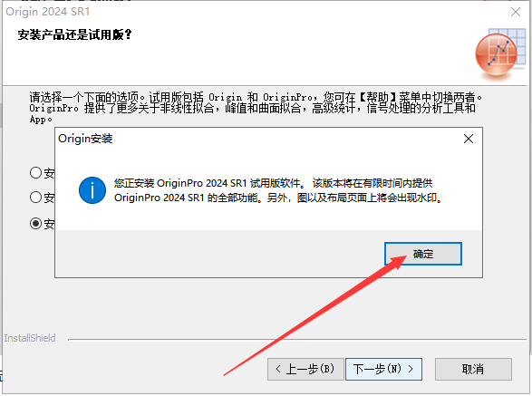The height and width of the screenshot is (396, 532).
Task: Click the right chevron on 下一步
Action: [x=411, y=369]
